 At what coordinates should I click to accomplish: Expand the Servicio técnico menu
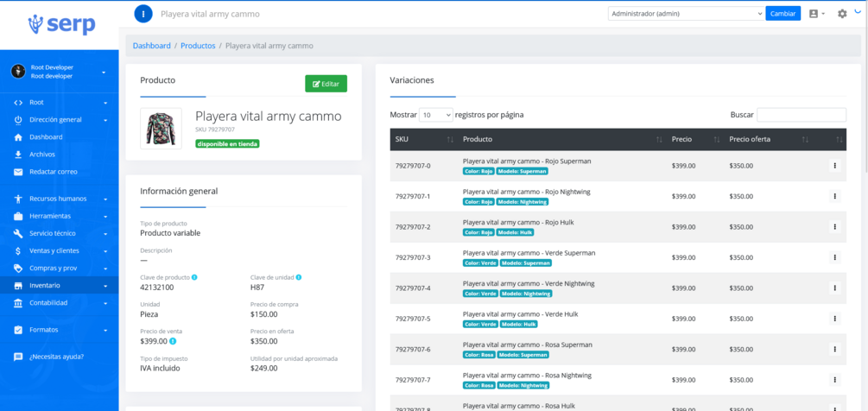[x=105, y=233]
